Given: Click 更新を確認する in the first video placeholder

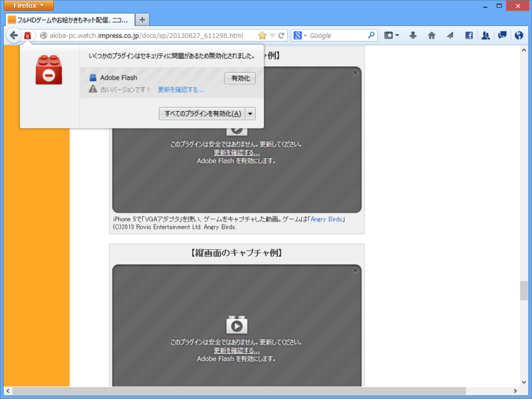Looking at the screenshot, I should coord(237,153).
